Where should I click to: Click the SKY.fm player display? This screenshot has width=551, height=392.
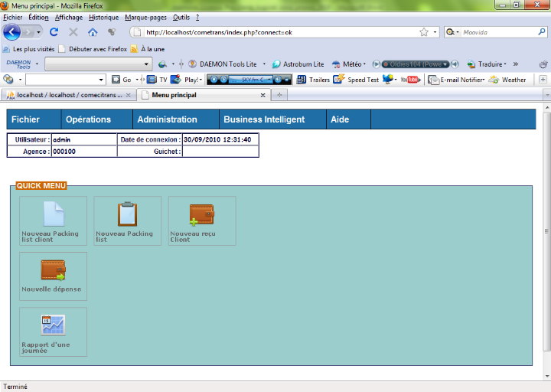[x=250, y=80]
